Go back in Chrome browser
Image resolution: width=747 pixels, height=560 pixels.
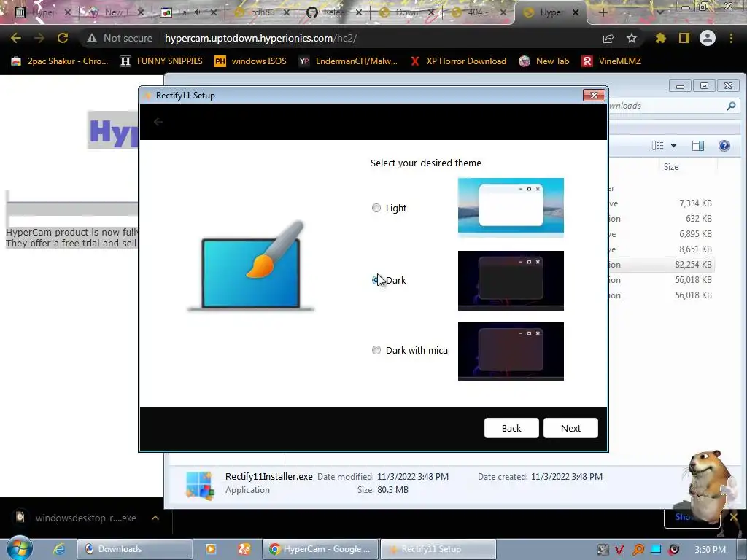pos(16,38)
